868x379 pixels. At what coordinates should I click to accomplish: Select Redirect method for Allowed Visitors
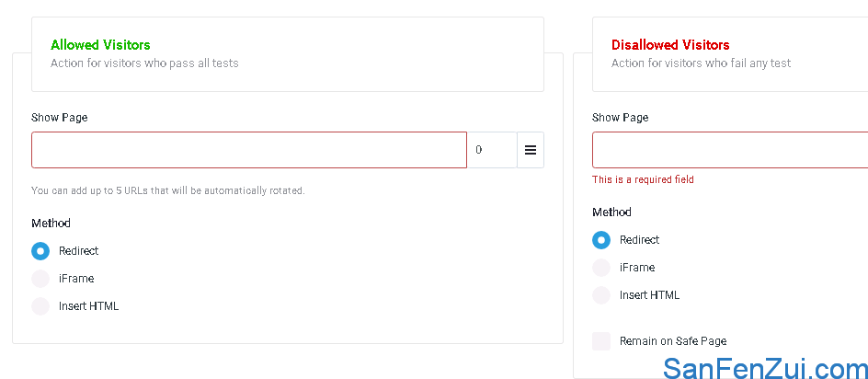point(40,251)
